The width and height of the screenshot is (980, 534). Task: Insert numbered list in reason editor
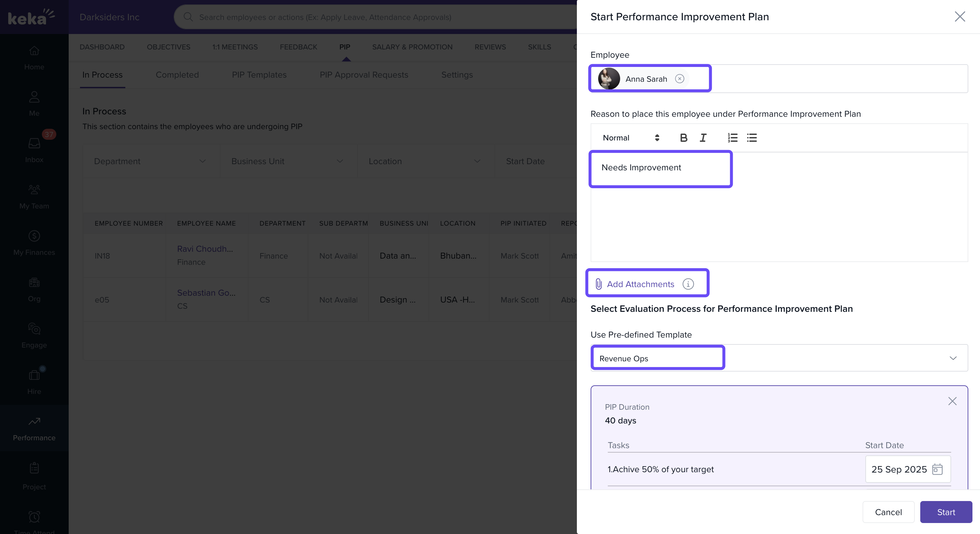coord(732,138)
